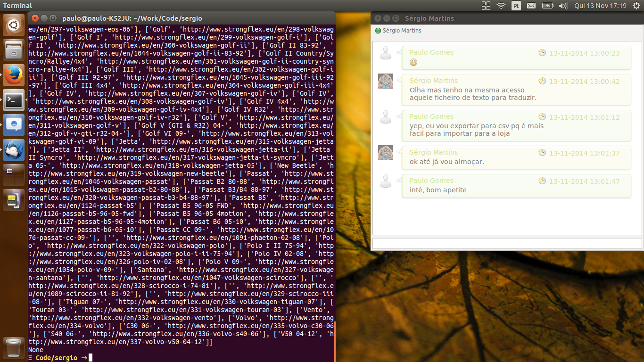Open the Trash in the launcher
Image resolution: width=644 pixels, height=362 pixels.
[14, 348]
